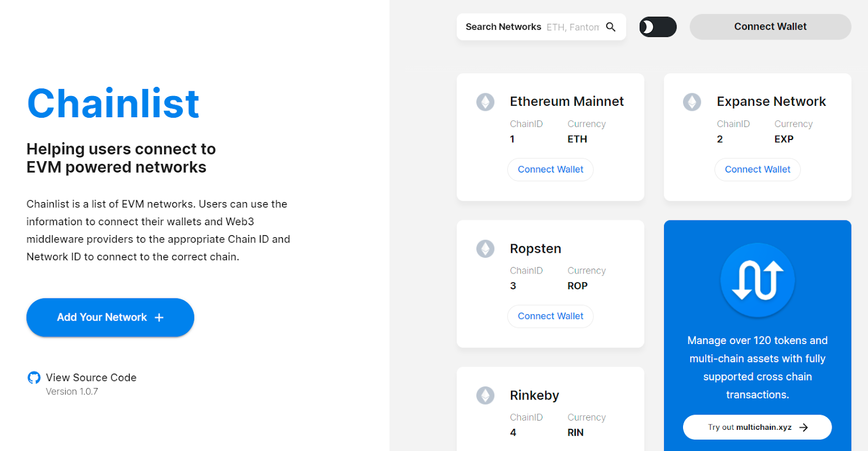Connect wallet to Ethereum Mainnet

[x=550, y=169]
